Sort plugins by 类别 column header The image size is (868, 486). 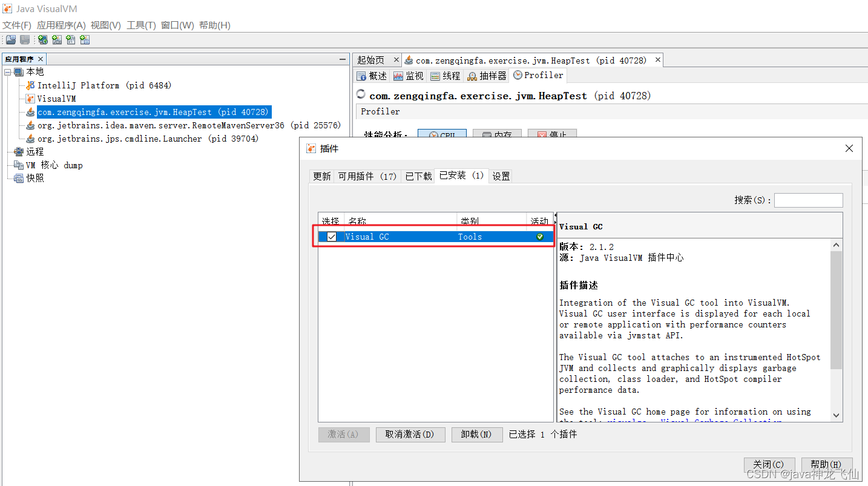click(x=492, y=221)
